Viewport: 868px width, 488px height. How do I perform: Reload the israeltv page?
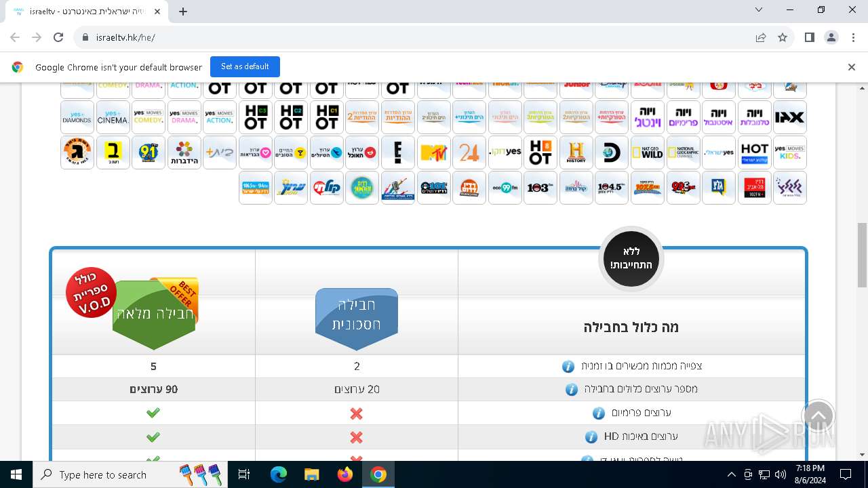click(x=58, y=37)
